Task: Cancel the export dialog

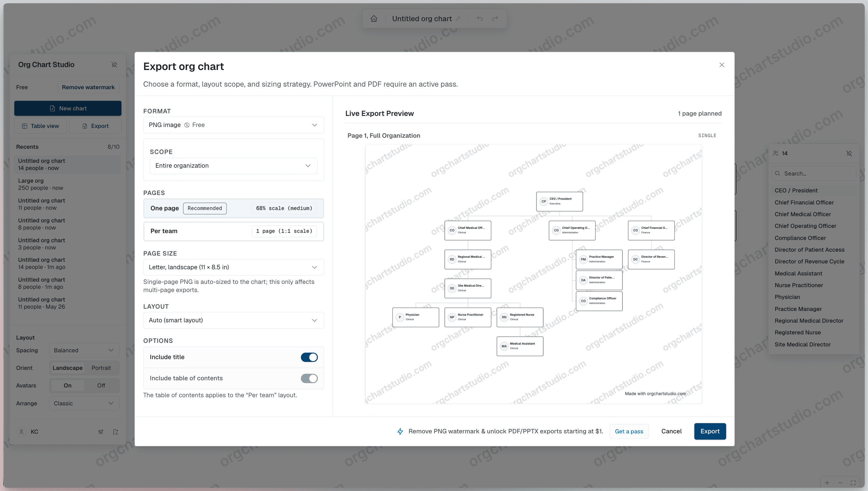Action: (x=671, y=431)
